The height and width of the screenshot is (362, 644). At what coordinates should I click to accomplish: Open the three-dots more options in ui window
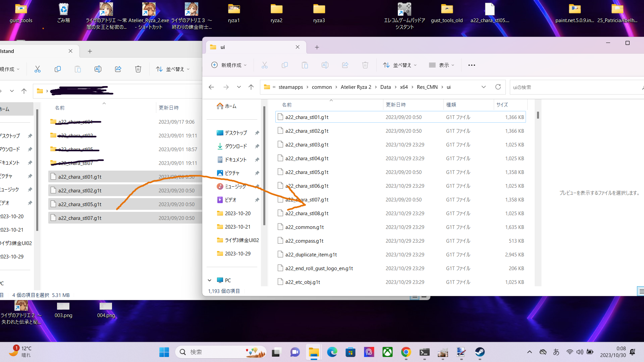pyautogui.click(x=472, y=65)
